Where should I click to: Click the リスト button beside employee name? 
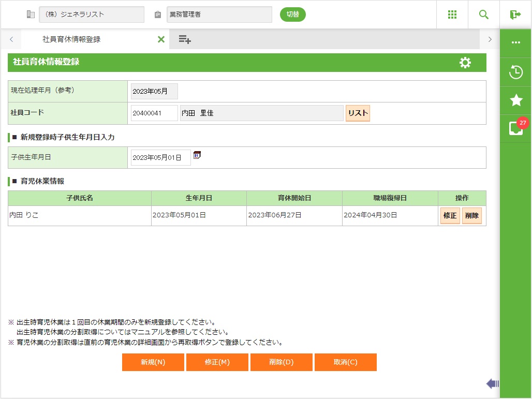pos(358,113)
